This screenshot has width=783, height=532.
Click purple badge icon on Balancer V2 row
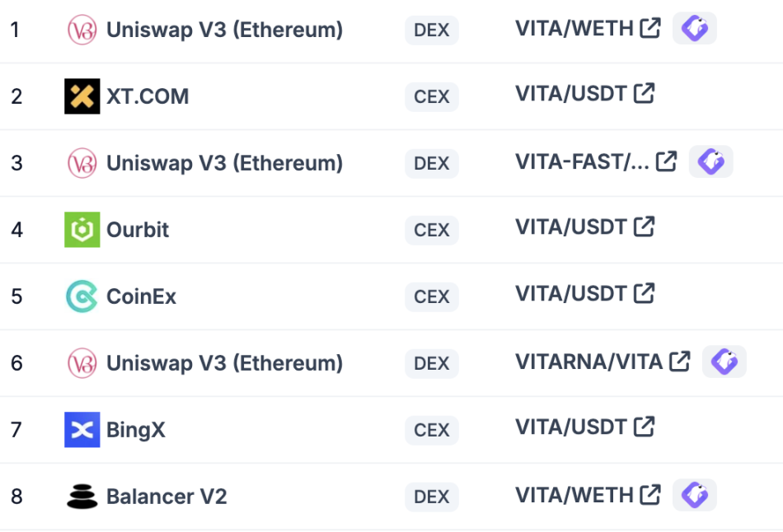[x=694, y=494]
